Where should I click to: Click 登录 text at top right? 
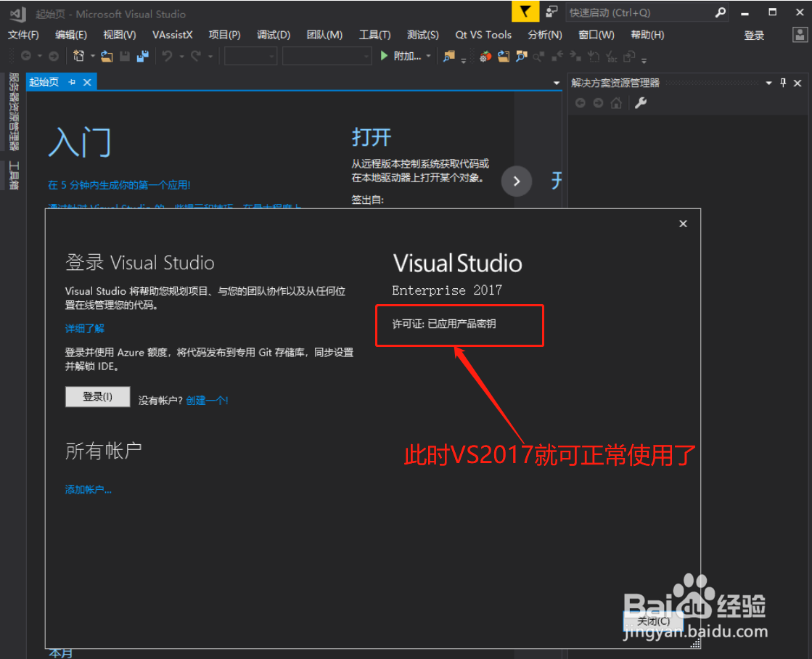754,36
